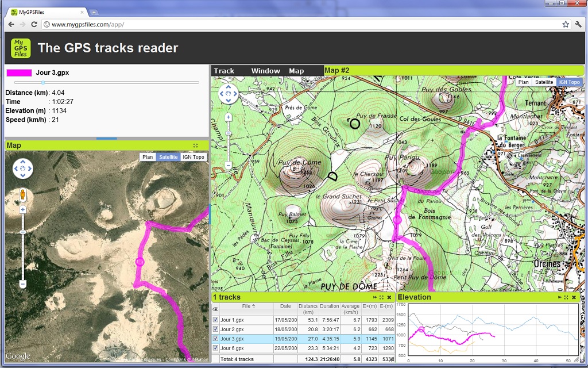The image size is (588, 368).
Task: Sort tracks by the Distance column
Action: coord(308,309)
